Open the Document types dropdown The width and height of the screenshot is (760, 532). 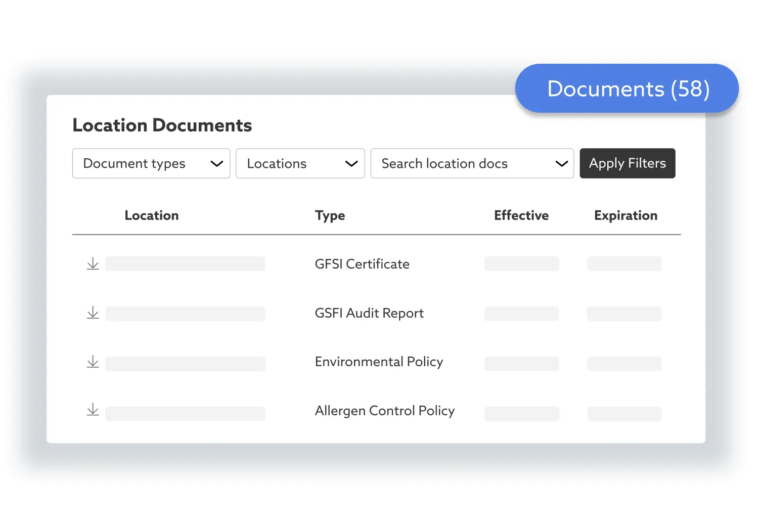pyautogui.click(x=151, y=163)
